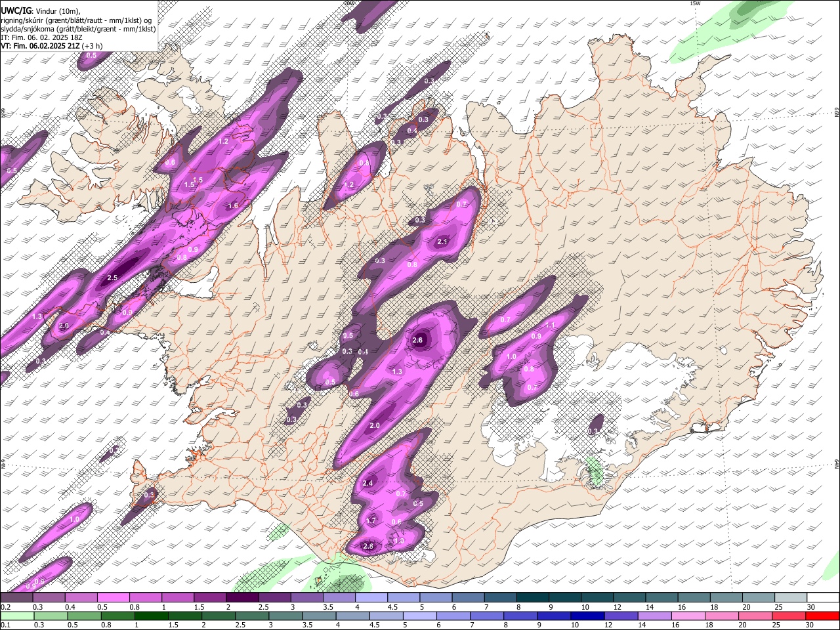Click the pink rain swatch between 18 and 20
Image resolution: width=840 pixels, height=630 pixels.
pos(723,616)
